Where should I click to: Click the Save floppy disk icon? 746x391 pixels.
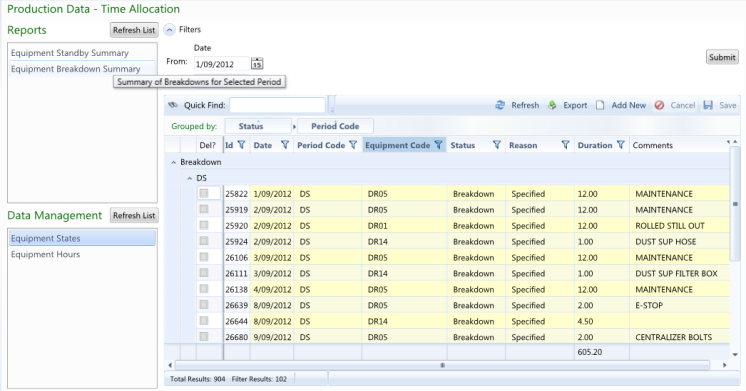(x=708, y=105)
